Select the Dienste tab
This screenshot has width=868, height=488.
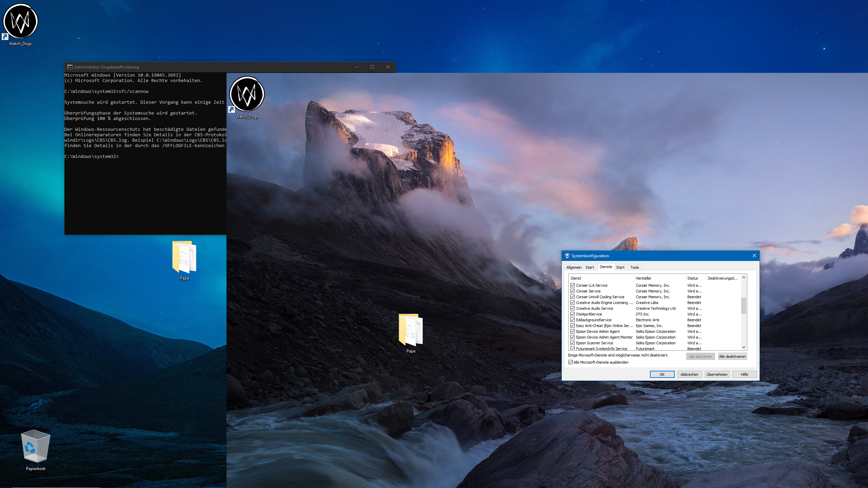point(607,267)
